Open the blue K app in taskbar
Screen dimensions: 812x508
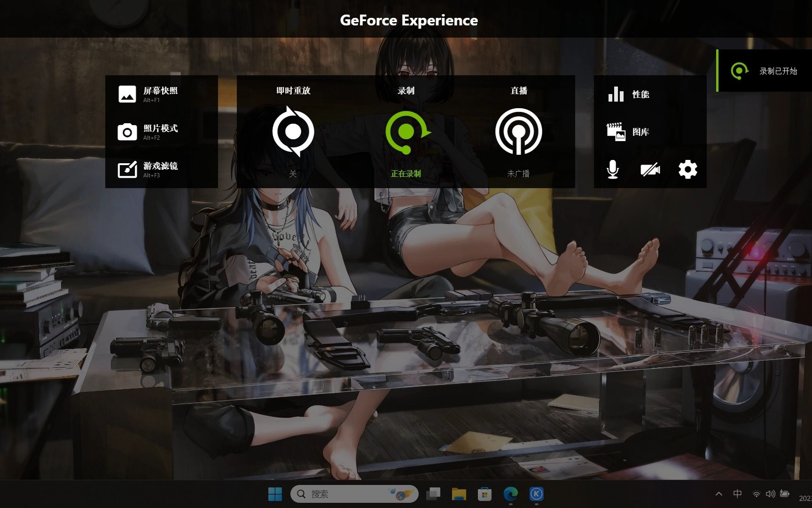[x=537, y=494]
